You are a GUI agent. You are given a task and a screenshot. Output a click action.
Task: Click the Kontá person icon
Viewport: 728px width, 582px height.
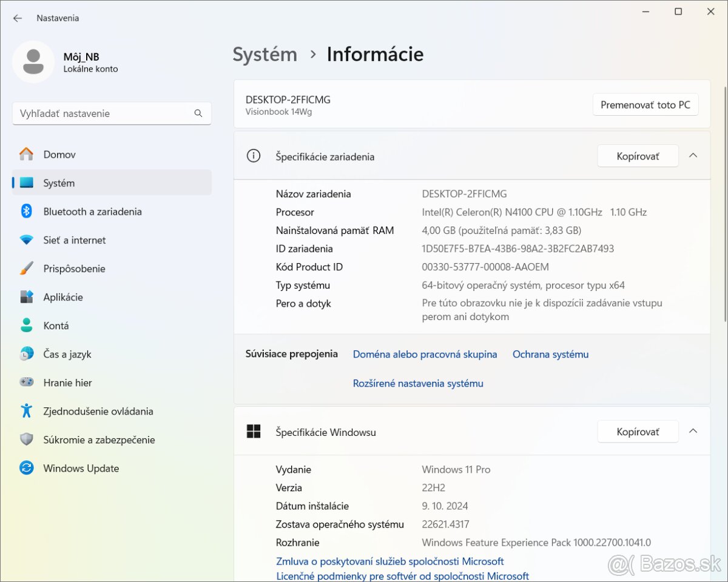click(26, 326)
